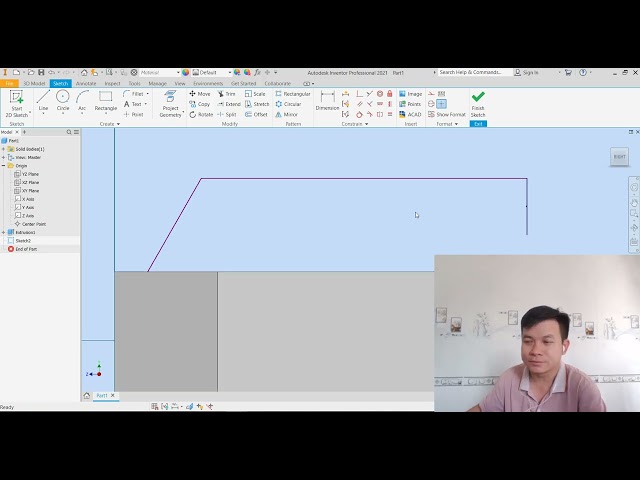Click the Home icon in quick access toolbar

84,72
